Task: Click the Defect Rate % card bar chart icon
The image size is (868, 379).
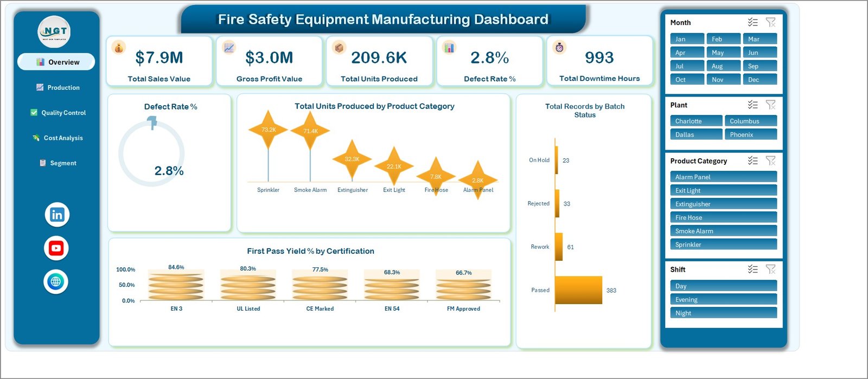Action: [449, 48]
